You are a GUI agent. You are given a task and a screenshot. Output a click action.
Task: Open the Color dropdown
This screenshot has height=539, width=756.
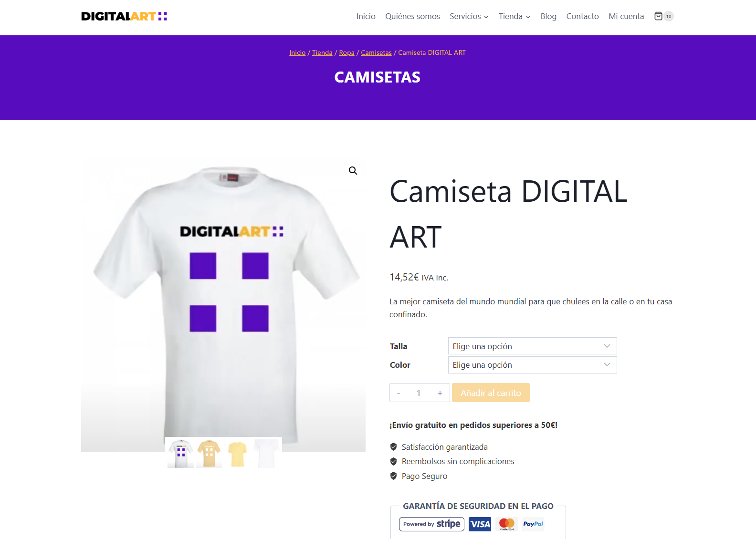(532, 365)
